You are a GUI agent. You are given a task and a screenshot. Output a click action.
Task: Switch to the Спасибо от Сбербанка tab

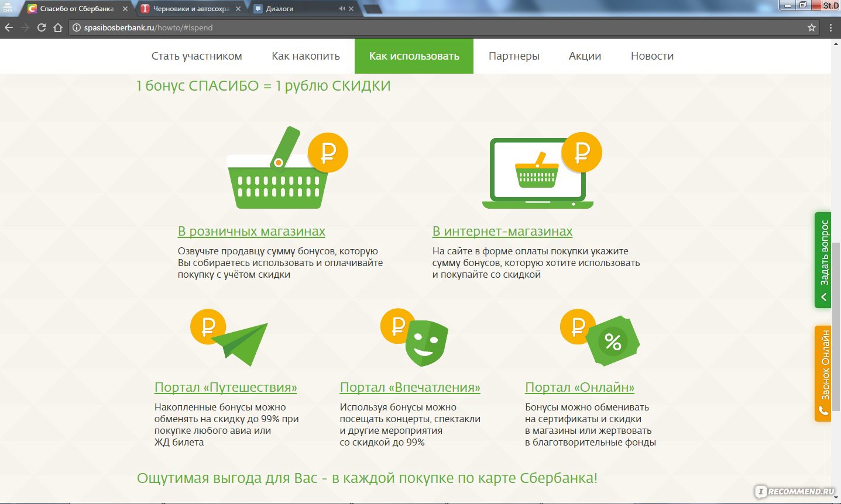click(76, 9)
